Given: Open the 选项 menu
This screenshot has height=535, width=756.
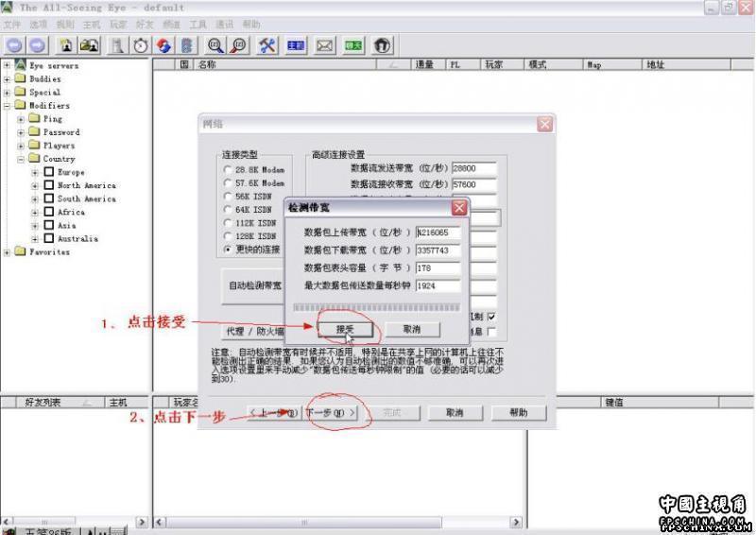Looking at the screenshot, I should [x=38, y=25].
